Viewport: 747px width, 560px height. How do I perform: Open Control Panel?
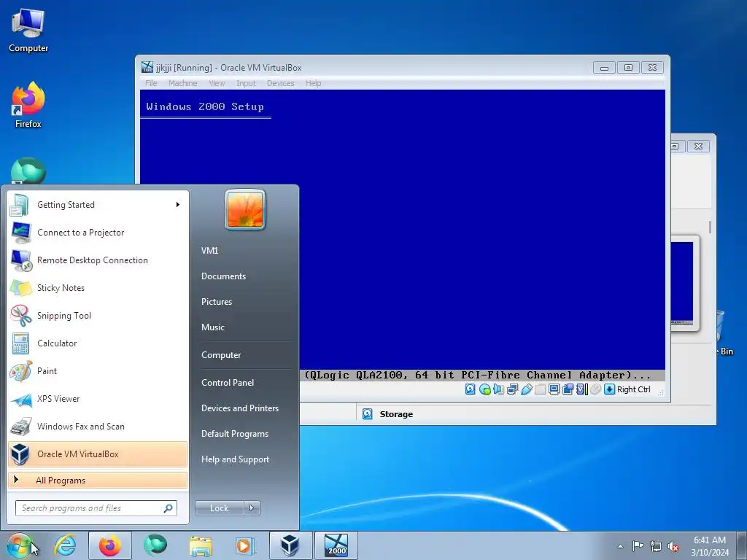point(228,382)
